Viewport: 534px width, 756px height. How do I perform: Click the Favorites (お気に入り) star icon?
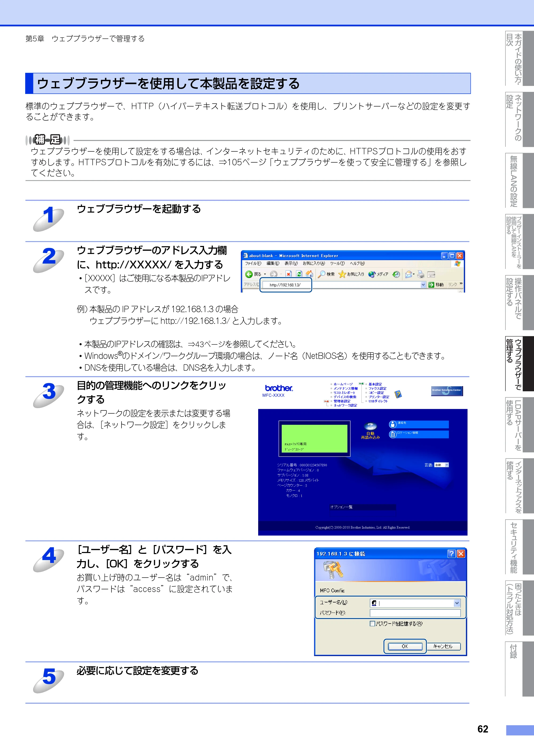pyautogui.click(x=342, y=274)
